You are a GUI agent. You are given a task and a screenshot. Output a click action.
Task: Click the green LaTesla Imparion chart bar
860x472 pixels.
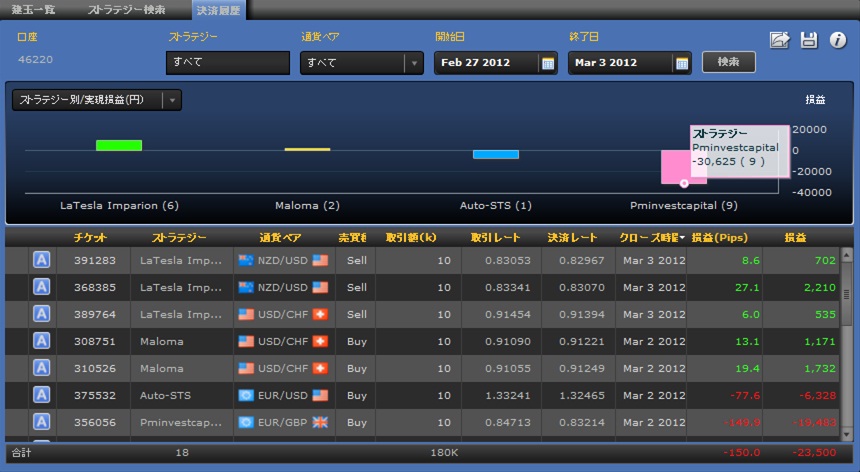119,145
